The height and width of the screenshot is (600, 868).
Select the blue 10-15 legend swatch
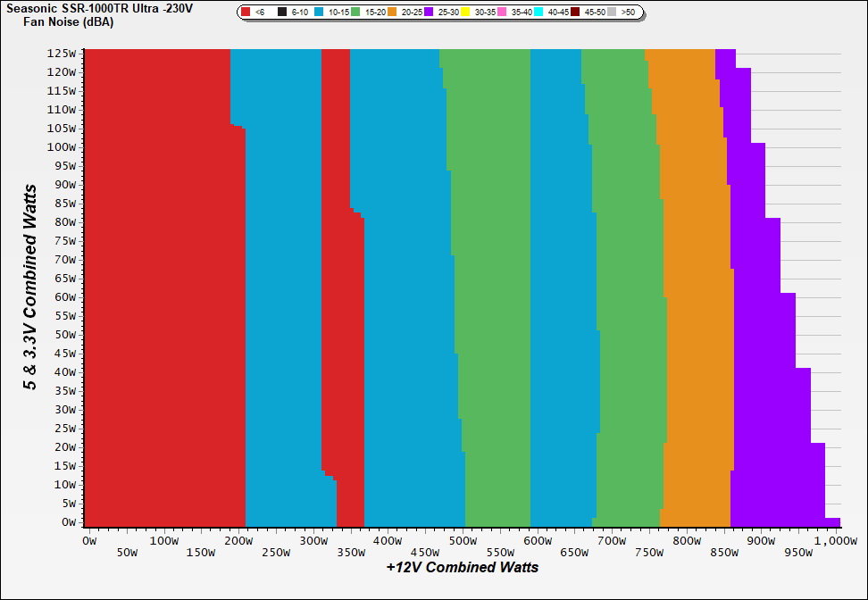pos(319,12)
